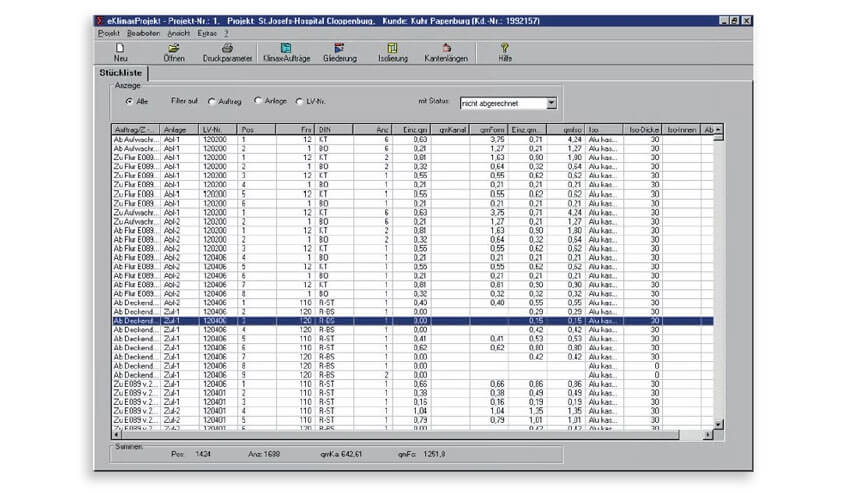
Task: Click the LV-Nr. column header
Action: click(219, 130)
